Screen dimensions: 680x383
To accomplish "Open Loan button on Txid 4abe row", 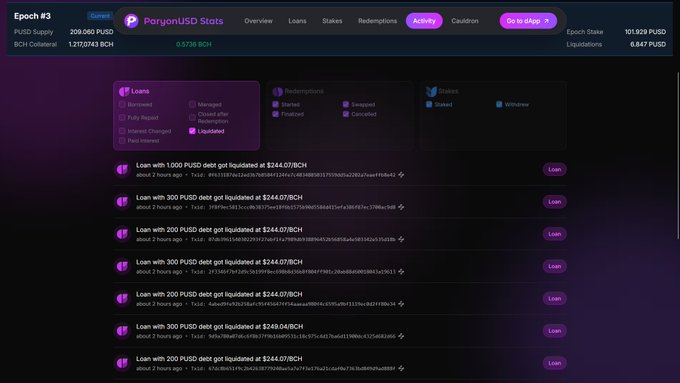I will (x=555, y=298).
